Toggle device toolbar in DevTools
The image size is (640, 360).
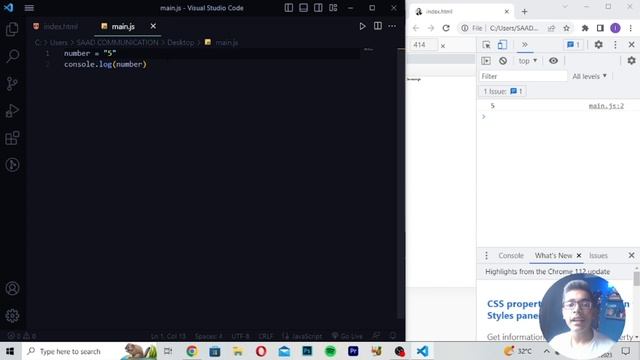(502, 44)
